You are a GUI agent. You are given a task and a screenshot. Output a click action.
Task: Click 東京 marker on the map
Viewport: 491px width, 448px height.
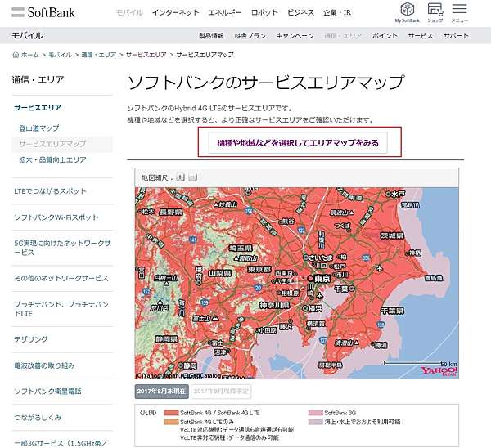click(311, 279)
